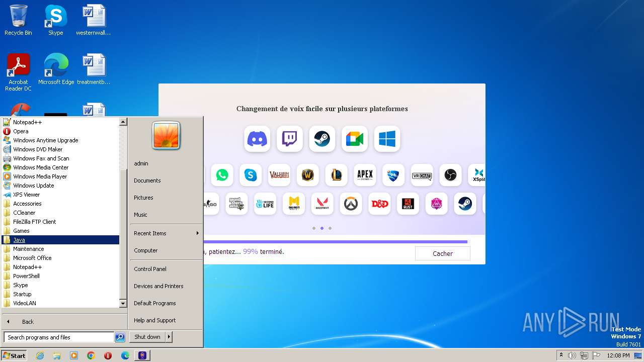Click the taskbar clock showing 12:08 PM

click(618, 355)
